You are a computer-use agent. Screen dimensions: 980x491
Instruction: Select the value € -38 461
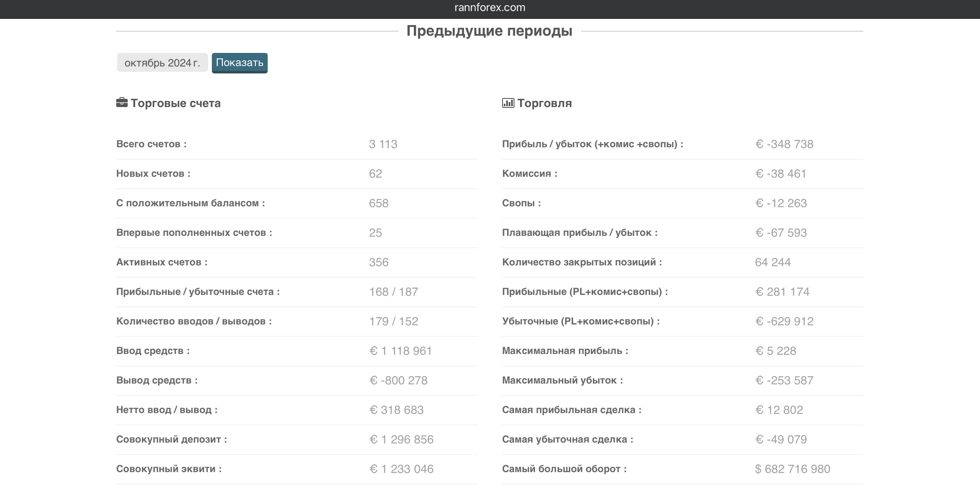point(780,174)
